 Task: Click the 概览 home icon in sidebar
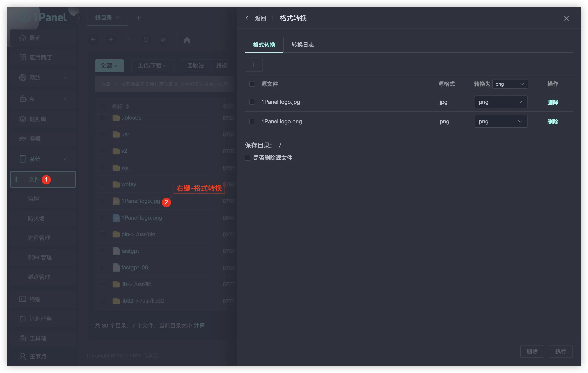[23, 38]
